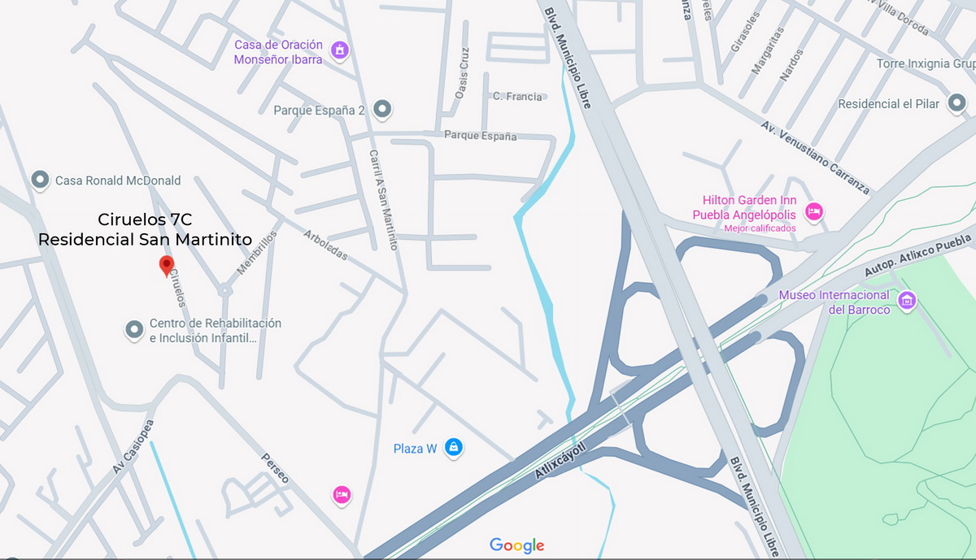The width and height of the screenshot is (976, 560).
Task: Select the Torre Inxignia label at the edge
Action: [x=926, y=63]
